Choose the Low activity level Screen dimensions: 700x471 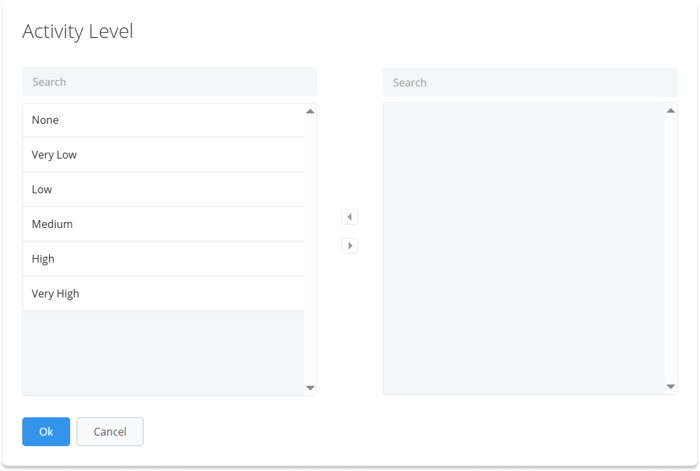coord(163,189)
